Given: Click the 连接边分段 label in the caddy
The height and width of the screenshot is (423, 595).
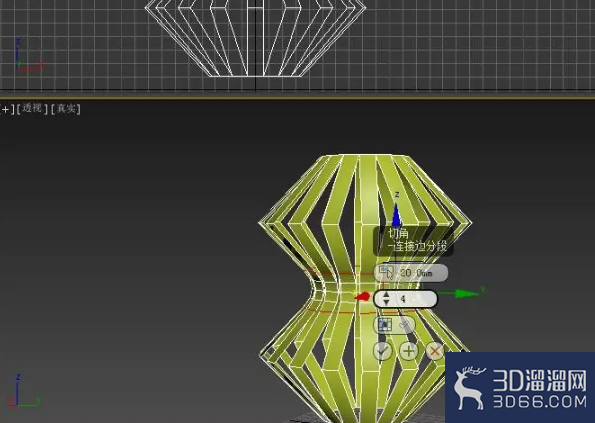Looking at the screenshot, I should (418, 246).
